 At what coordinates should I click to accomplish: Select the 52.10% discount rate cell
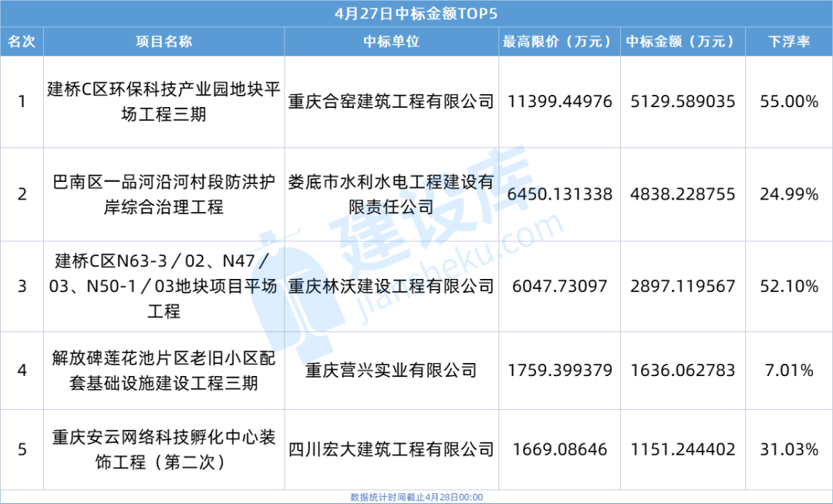[789, 287]
